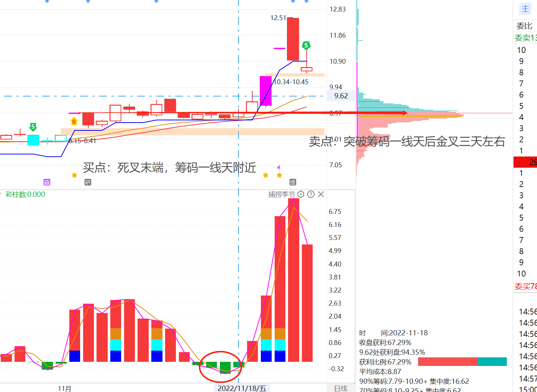Open help for the 捕捞季节 indicator
This screenshot has width=537, height=392.
(311, 194)
